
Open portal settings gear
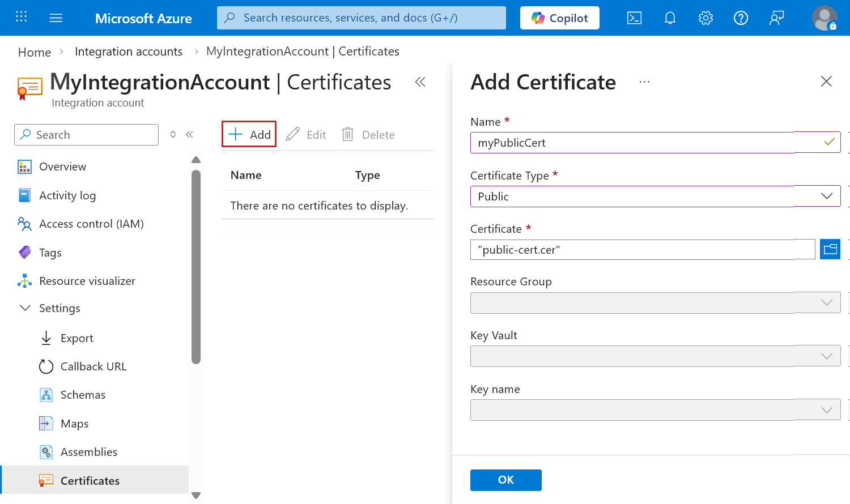[x=705, y=18]
